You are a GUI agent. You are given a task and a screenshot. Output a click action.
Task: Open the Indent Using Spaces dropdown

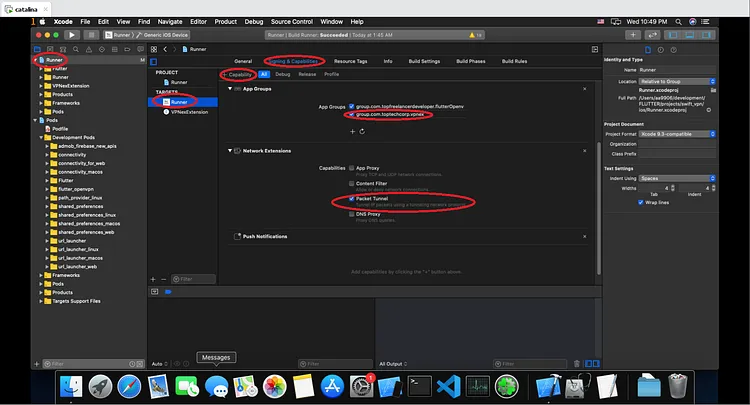pos(677,178)
